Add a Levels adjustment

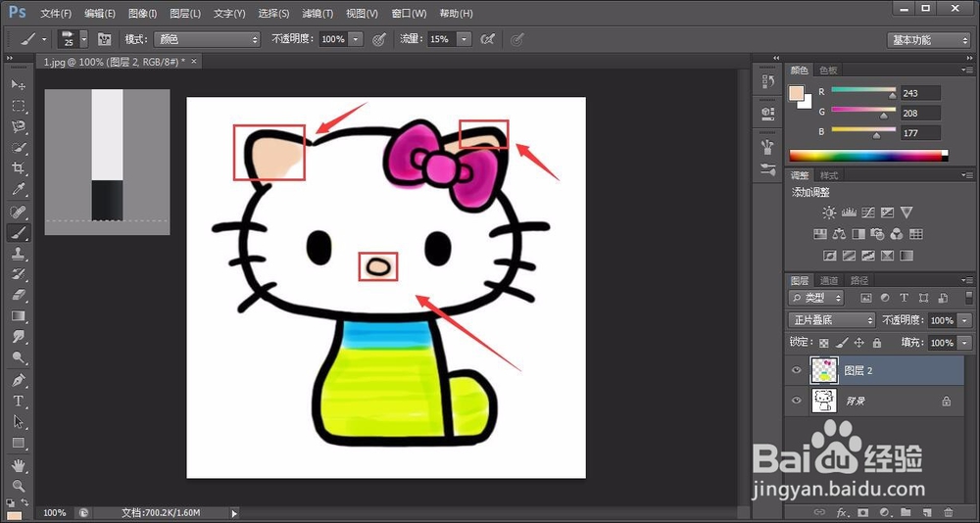849,213
